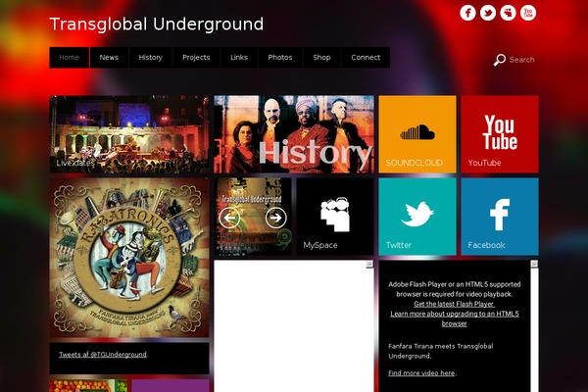The image size is (588, 392).
Task: Click the Transglobal Underground site title
Action: (157, 24)
